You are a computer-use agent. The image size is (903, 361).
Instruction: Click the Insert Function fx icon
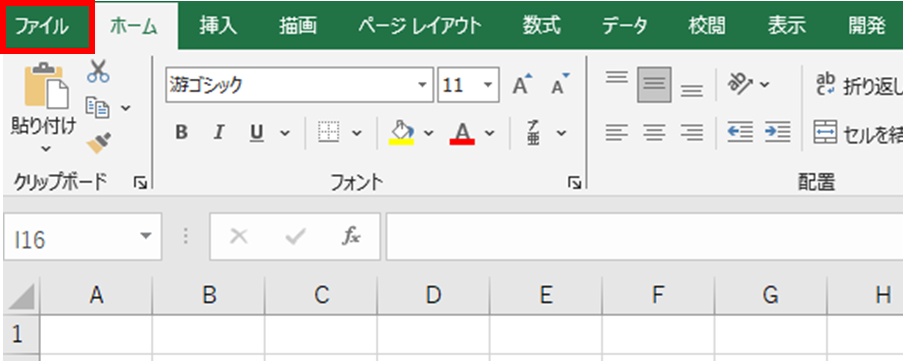pyautogui.click(x=351, y=236)
